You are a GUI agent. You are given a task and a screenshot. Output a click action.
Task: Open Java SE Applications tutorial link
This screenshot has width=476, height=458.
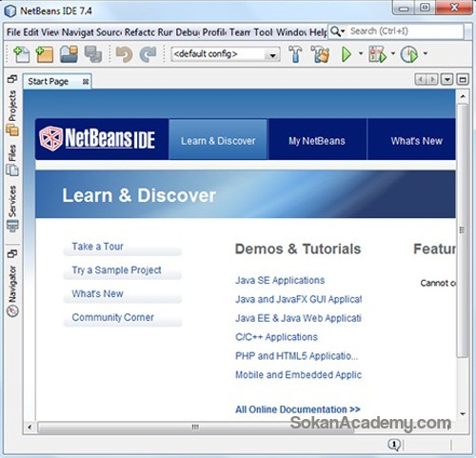(x=280, y=280)
